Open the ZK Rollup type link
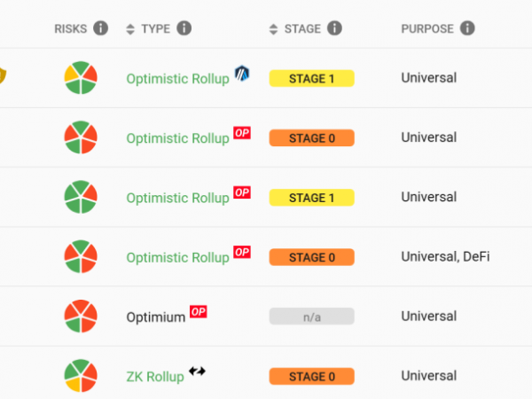 tap(155, 377)
